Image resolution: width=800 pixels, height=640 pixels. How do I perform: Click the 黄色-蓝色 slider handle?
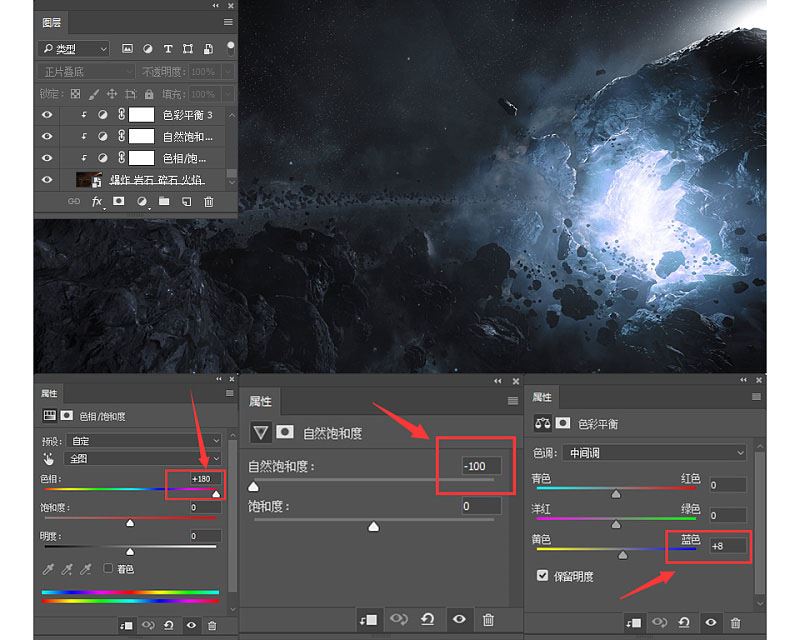(x=624, y=554)
